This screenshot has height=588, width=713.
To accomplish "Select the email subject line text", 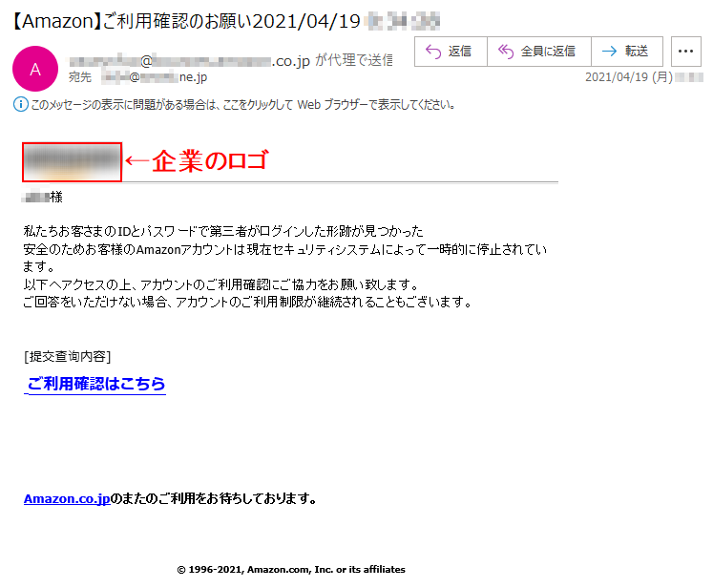I will 225,21.
